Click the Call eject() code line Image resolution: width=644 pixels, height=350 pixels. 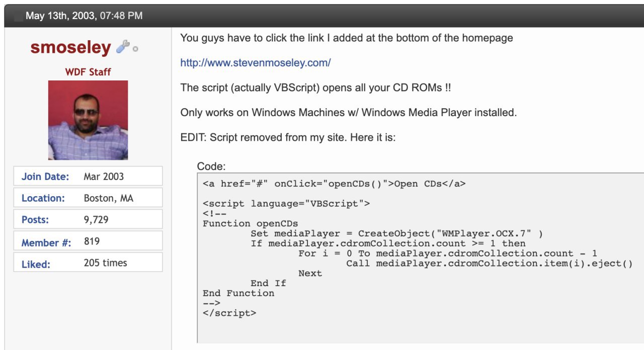(x=490, y=264)
